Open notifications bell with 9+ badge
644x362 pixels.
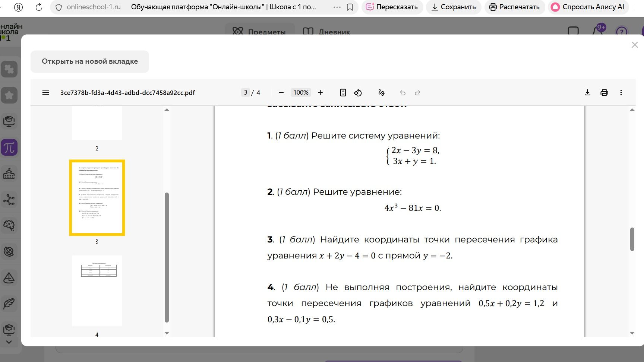[599, 31]
